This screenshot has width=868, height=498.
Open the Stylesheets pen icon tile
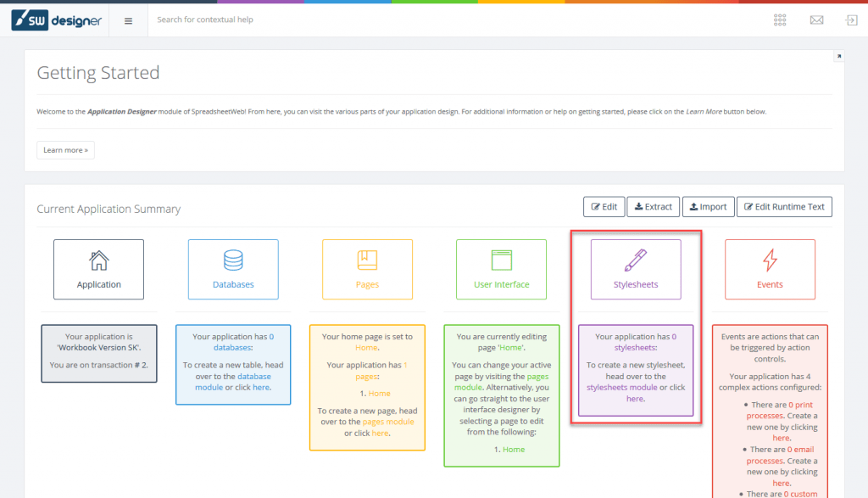point(636,269)
